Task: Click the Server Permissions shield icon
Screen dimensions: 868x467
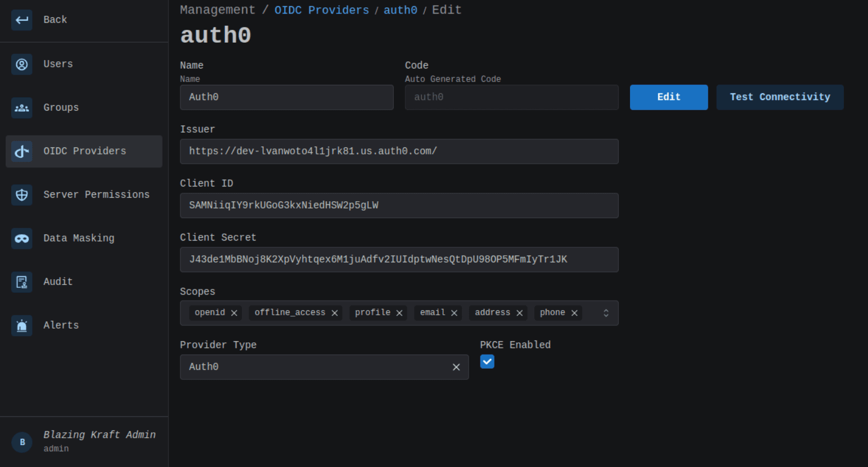Action: tap(22, 195)
